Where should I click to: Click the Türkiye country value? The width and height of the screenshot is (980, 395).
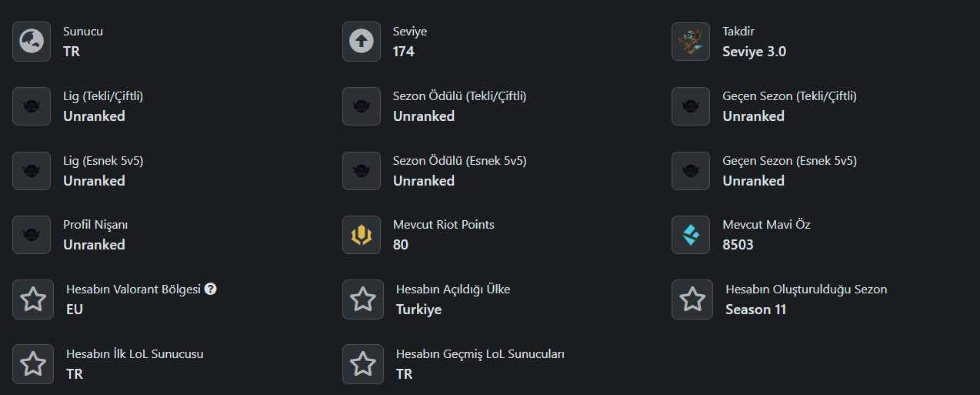pos(418,310)
